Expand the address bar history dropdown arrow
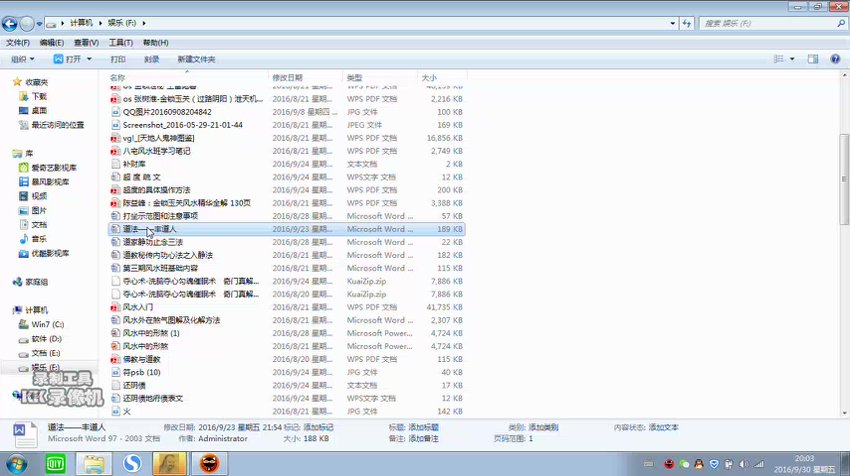The image size is (850, 476). [x=672, y=23]
